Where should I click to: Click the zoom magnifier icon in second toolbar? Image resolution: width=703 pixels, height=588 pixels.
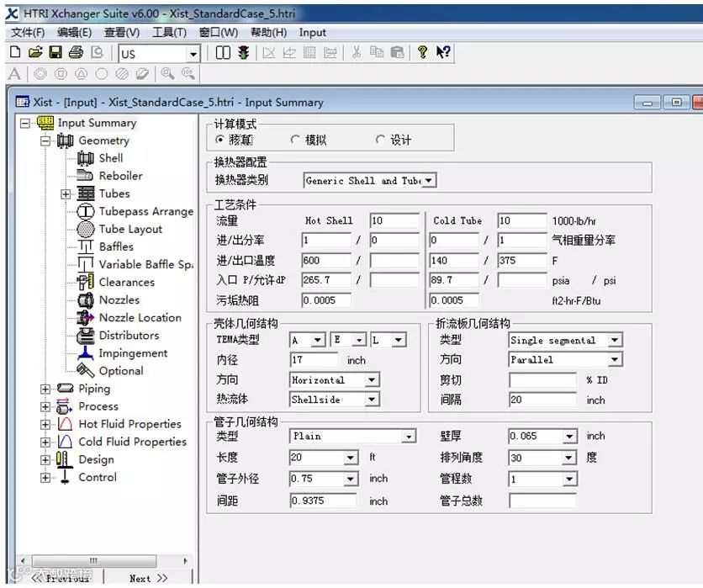[167, 73]
